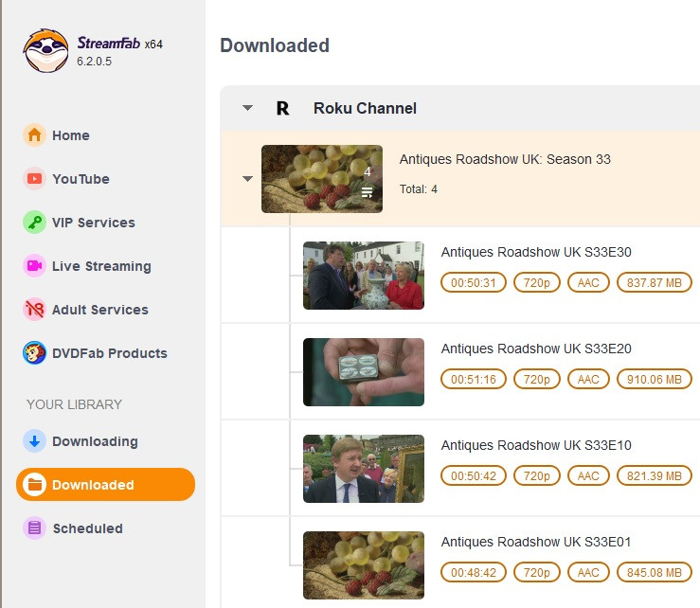This screenshot has height=608, width=700.
Task: Open the YouTube section
Action: coord(81,179)
